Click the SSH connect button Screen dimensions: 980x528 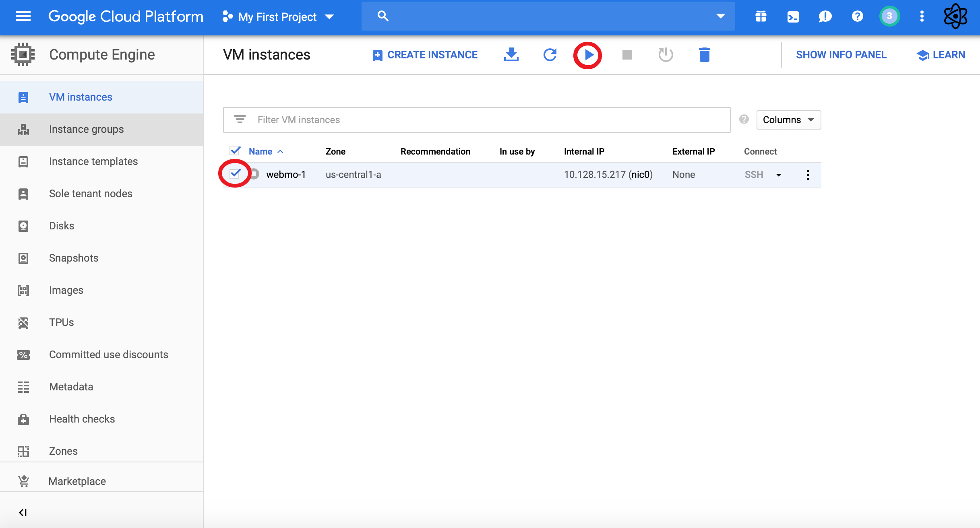pos(754,175)
